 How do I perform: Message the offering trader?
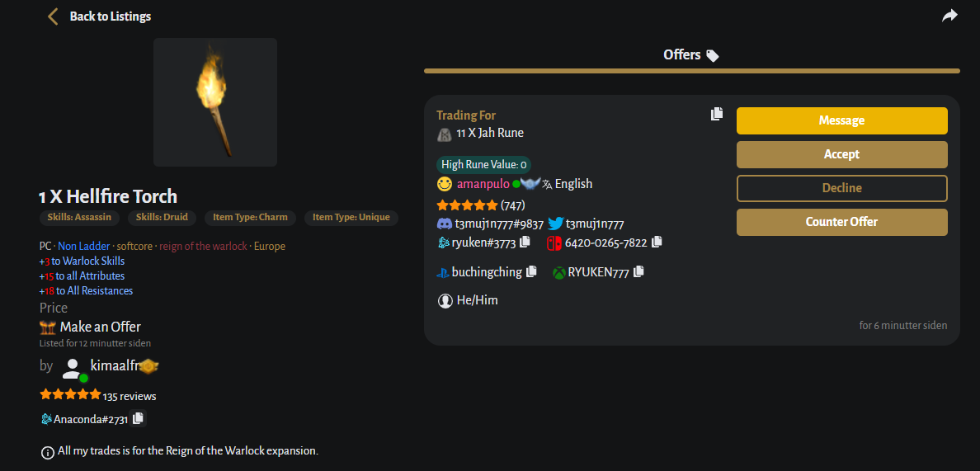point(841,120)
